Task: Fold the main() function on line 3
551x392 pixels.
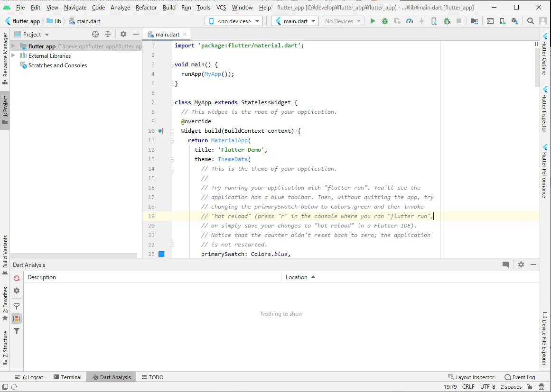Action: 172,64
